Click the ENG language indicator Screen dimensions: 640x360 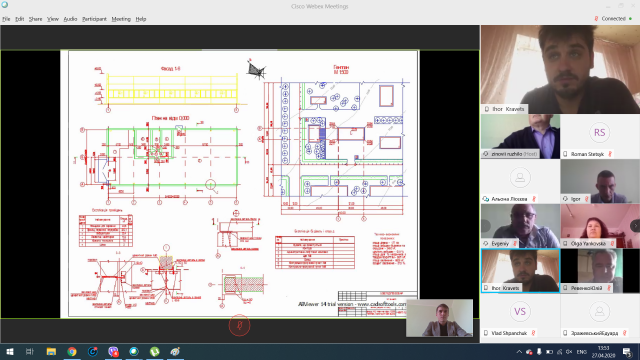[x=582, y=352]
